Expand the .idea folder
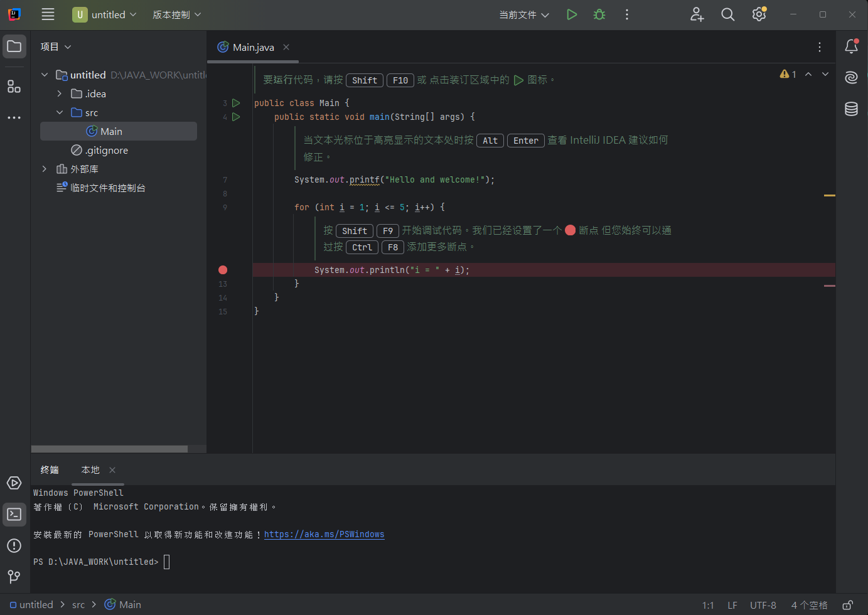The width and height of the screenshot is (868, 615). point(60,94)
